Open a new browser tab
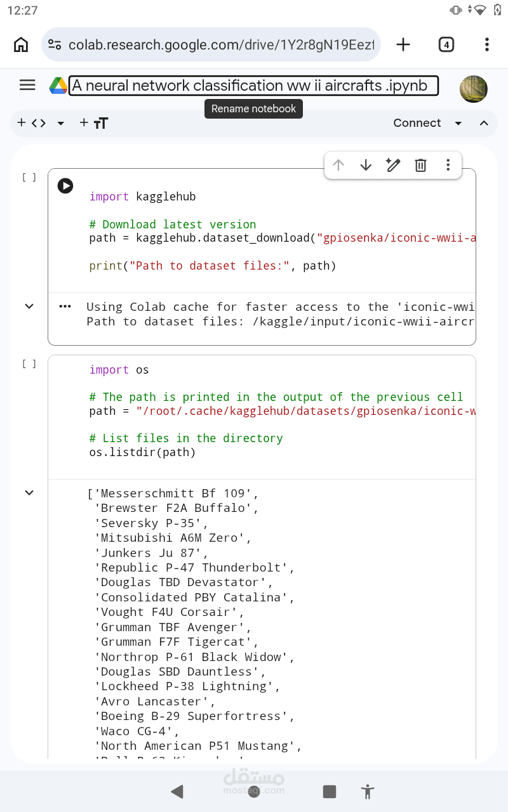The height and width of the screenshot is (812, 508). 403,44
